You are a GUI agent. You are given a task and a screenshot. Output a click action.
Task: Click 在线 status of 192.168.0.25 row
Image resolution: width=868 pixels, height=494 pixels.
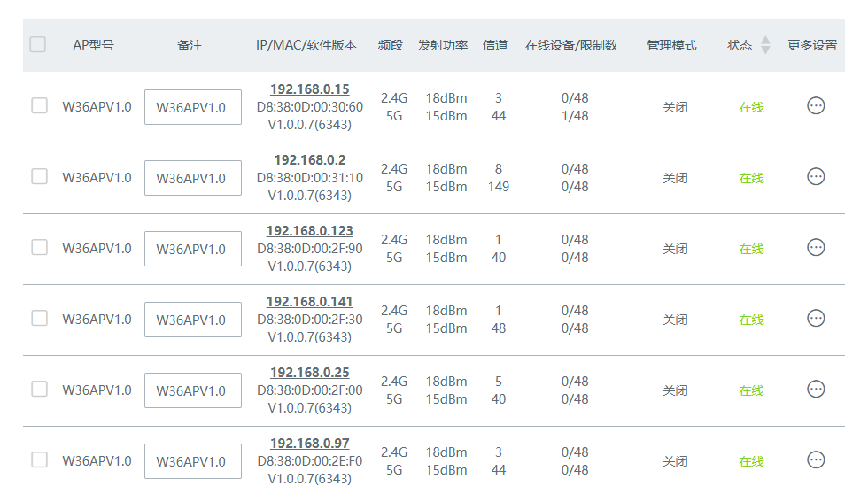(x=751, y=390)
